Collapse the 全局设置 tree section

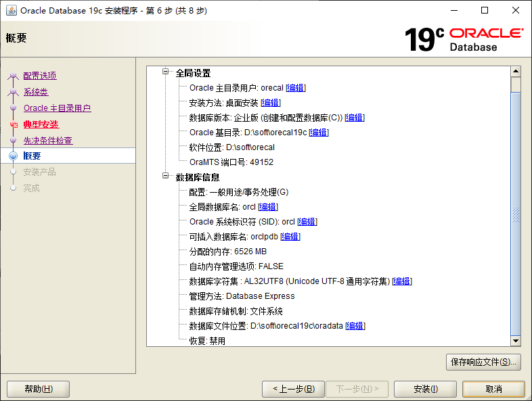166,71
